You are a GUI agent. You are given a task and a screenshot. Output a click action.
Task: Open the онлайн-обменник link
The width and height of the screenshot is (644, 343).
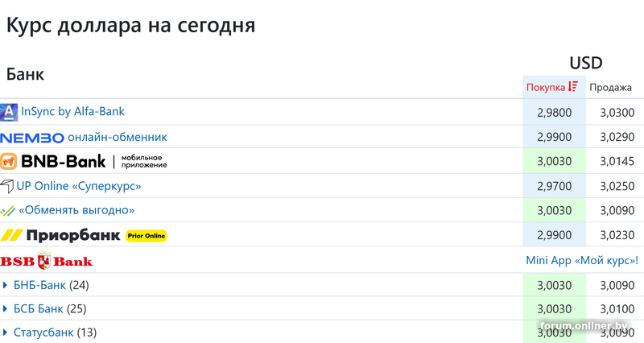[118, 137]
